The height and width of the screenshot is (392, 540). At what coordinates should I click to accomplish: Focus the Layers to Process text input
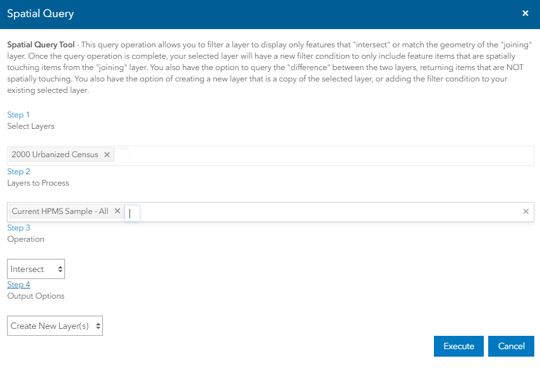click(132, 213)
